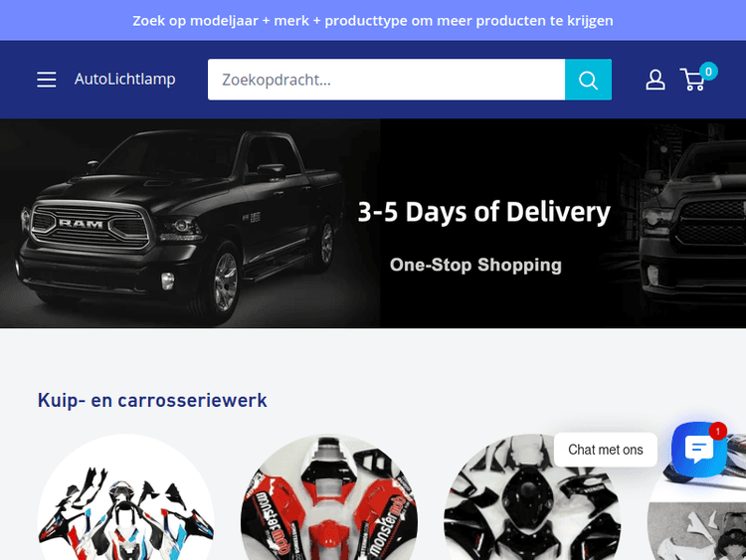Click the 3-5 Days of Delivery banner text
This screenshot has height=560, width=746.
click(x=483, y=212)
